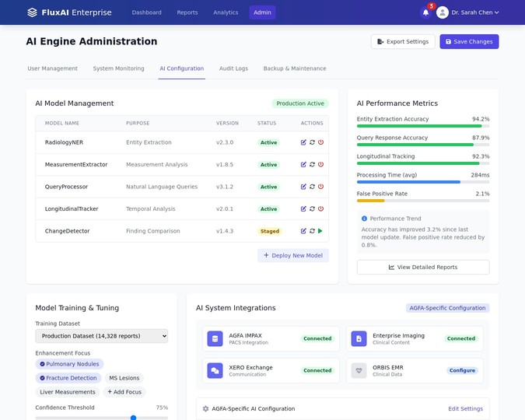This screenshot has width=525, height=420.
Task: Click the Confidence Threshold slider handle
Action: [x=133, y=418]
